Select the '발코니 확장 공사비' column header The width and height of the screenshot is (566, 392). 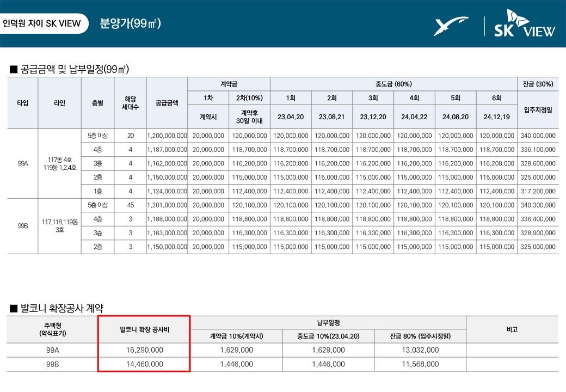[144, 329]
